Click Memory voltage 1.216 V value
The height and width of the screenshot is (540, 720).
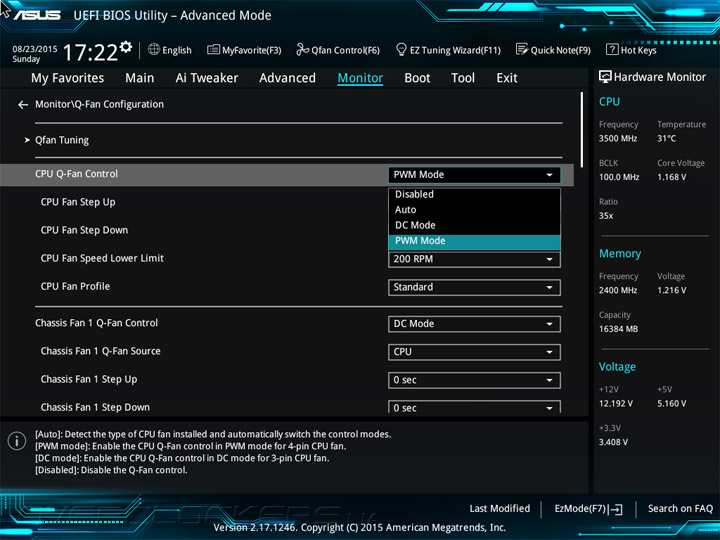[x=671, y=291]
